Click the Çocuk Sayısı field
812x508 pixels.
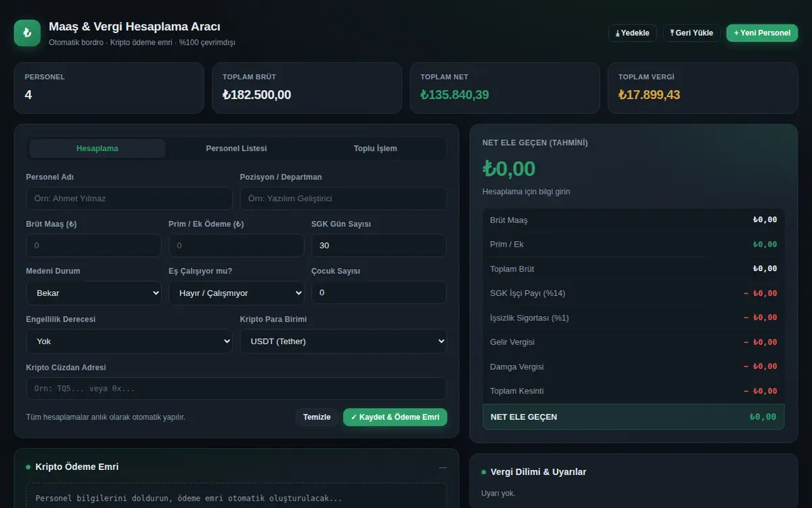pyautogui.click(x=379, y=293)
